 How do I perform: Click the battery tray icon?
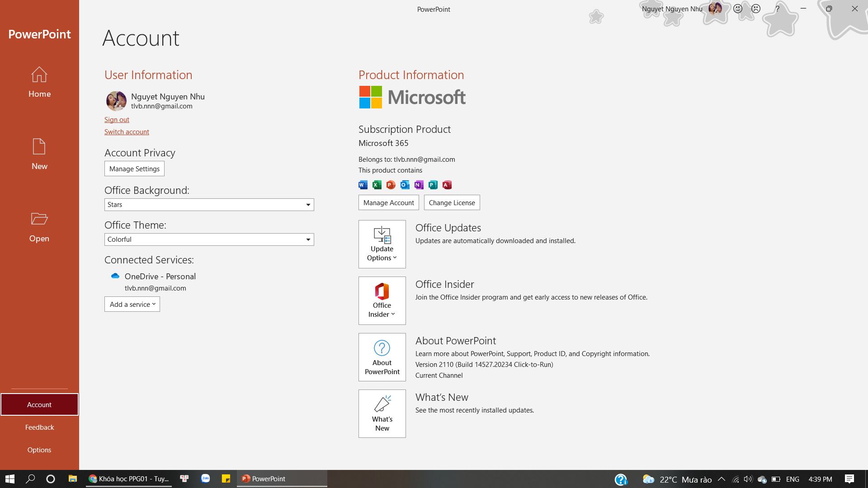(776, 479)
